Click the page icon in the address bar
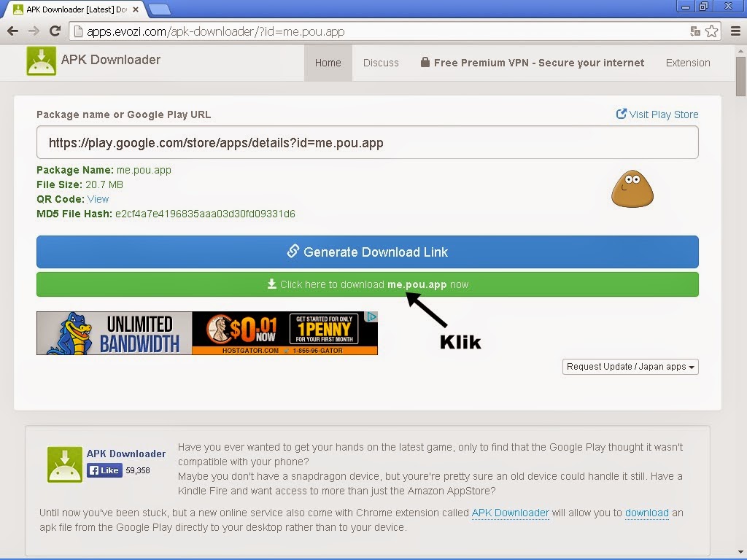This screenshot has width=747, height=560. (78, 31)
